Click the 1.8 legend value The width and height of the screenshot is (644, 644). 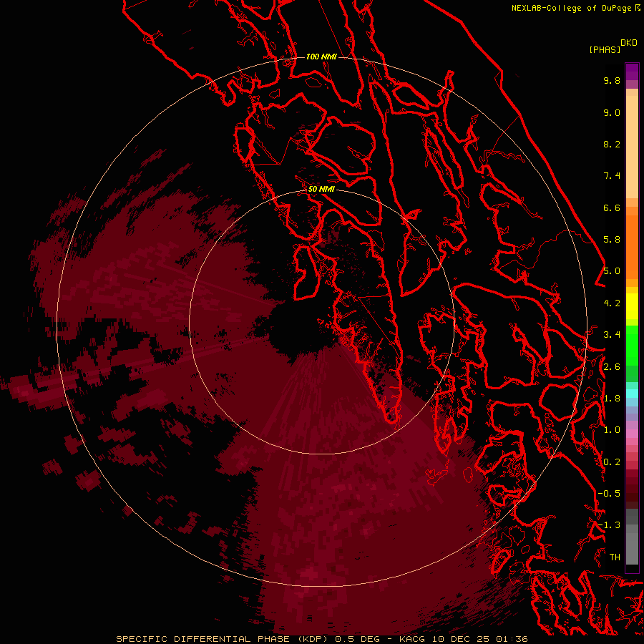coord(612,399)
